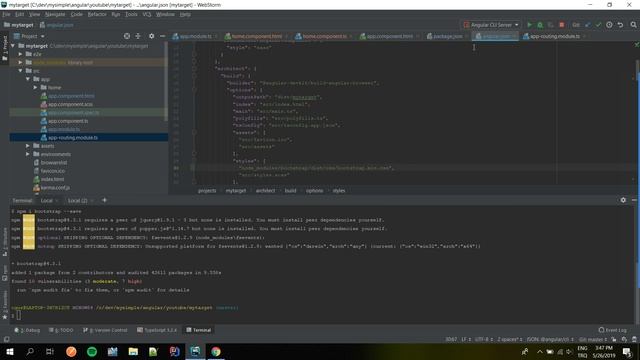The image size is (640, 360).
Task: Click the terminal command prompt input
Action: click(19, 316)
